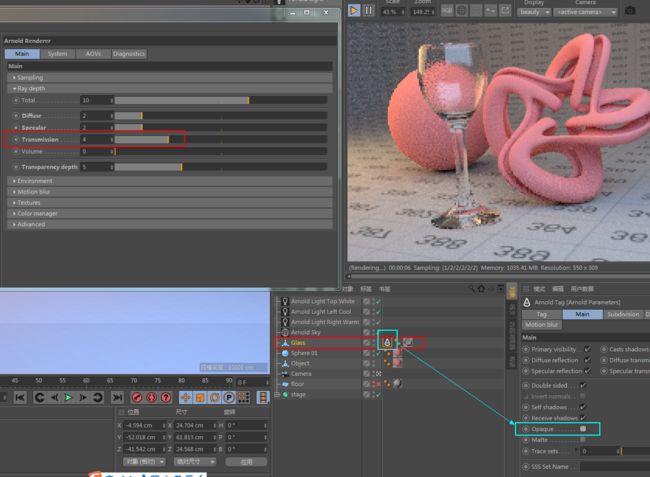Expand the stage object in hierarchy
This screenshot has height=477, width=650.
coord(277,395)
